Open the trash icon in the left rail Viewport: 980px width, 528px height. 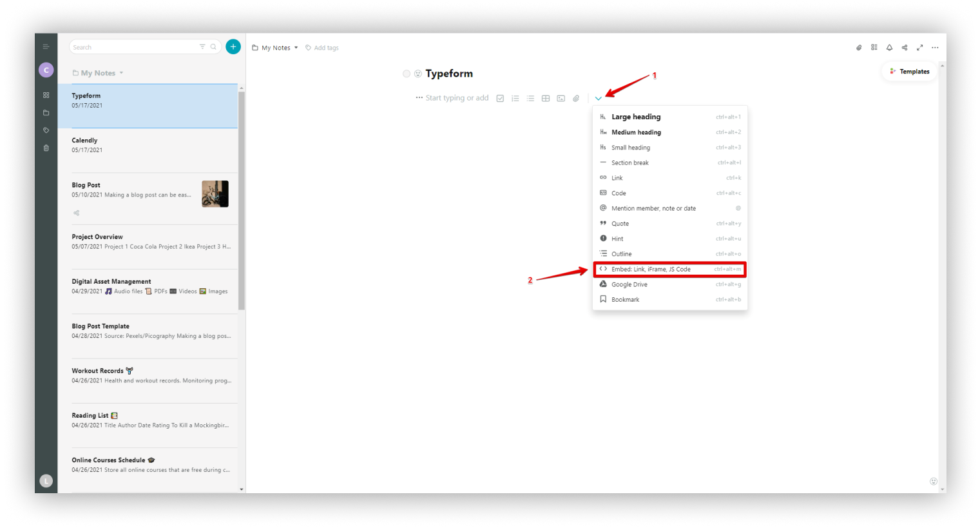pyautogui.click(x=46, y=148)
